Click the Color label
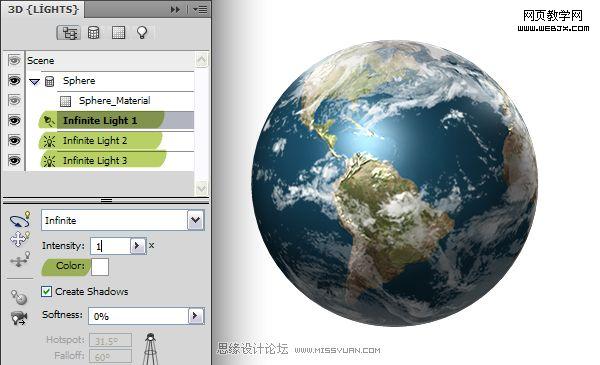This screenshot has height=365, width=600. [x=70, y=266]
